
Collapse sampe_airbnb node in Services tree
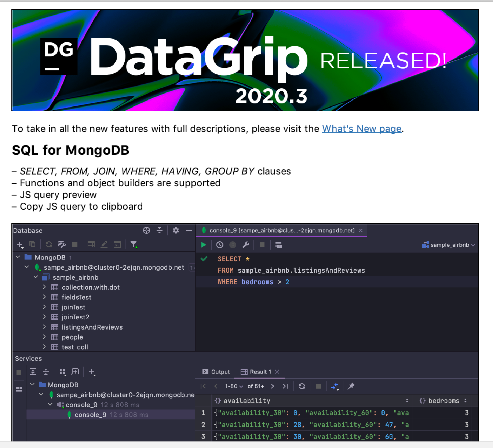[x=41, y=394]
